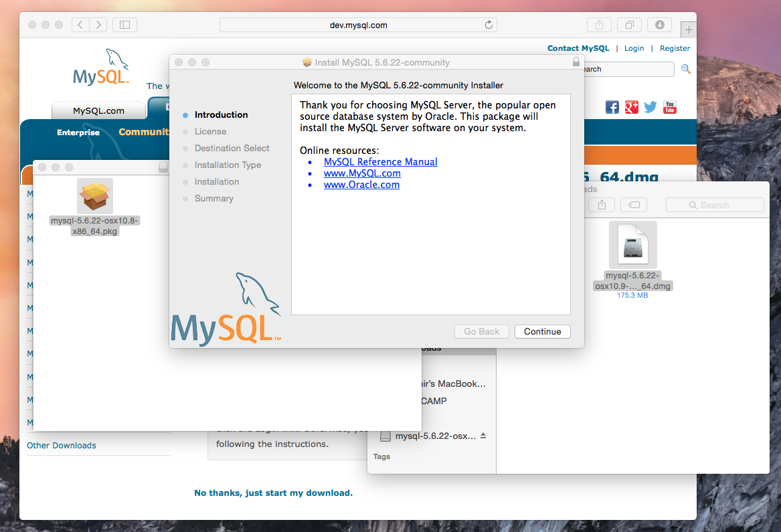Viewport: 781px width, 532px height.
Task: Toggle the sidebar button in Safari's toolbar
Action: [x=124, y=24]
